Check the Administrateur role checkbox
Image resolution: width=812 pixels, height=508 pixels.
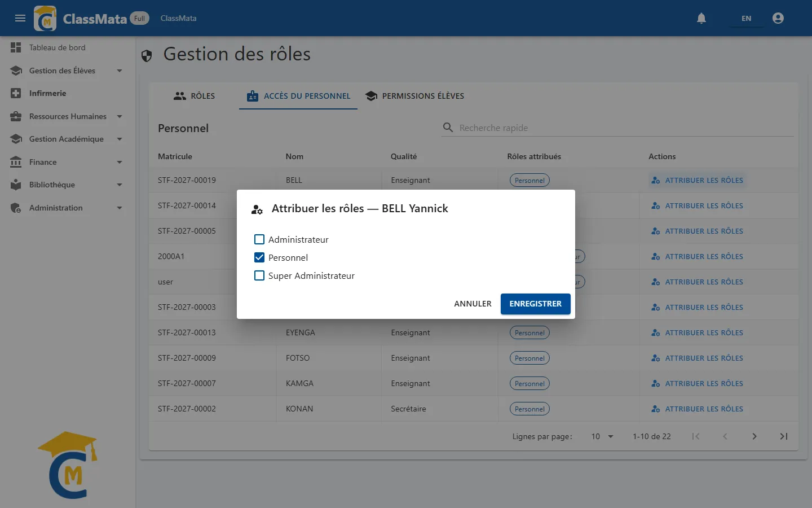pos(259,239)
